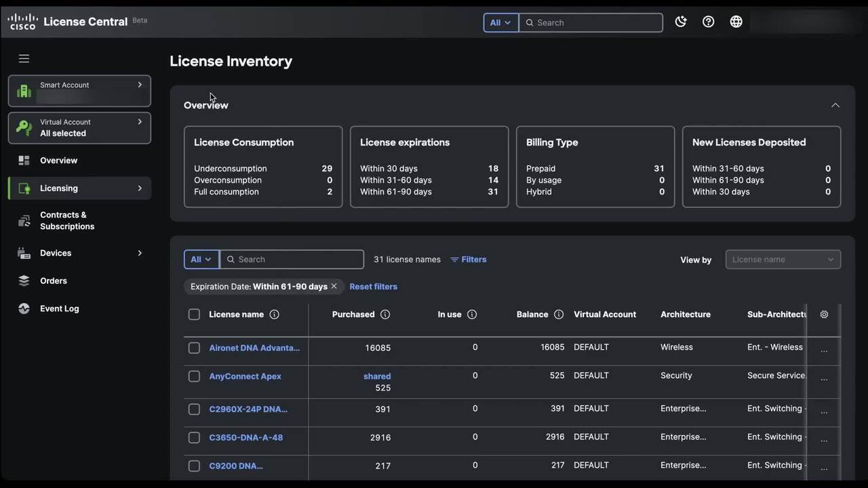Open C2960X-24P DNA license link
This screenshot has width=868, height=488.
[x=248, y=409]
